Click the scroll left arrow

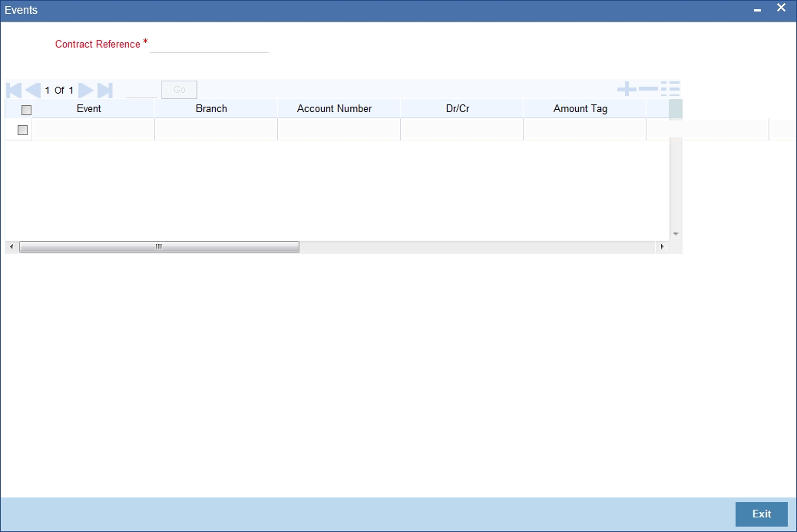point(12,247)
